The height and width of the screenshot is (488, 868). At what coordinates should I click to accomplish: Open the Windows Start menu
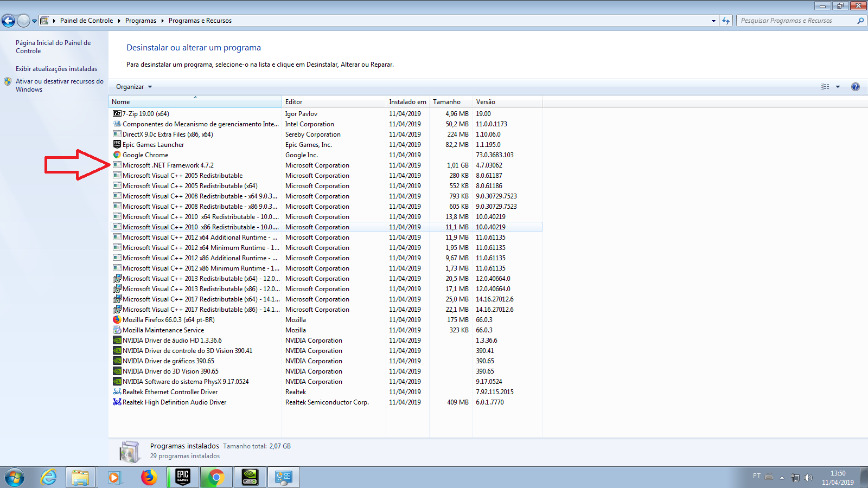click(15, 478)
